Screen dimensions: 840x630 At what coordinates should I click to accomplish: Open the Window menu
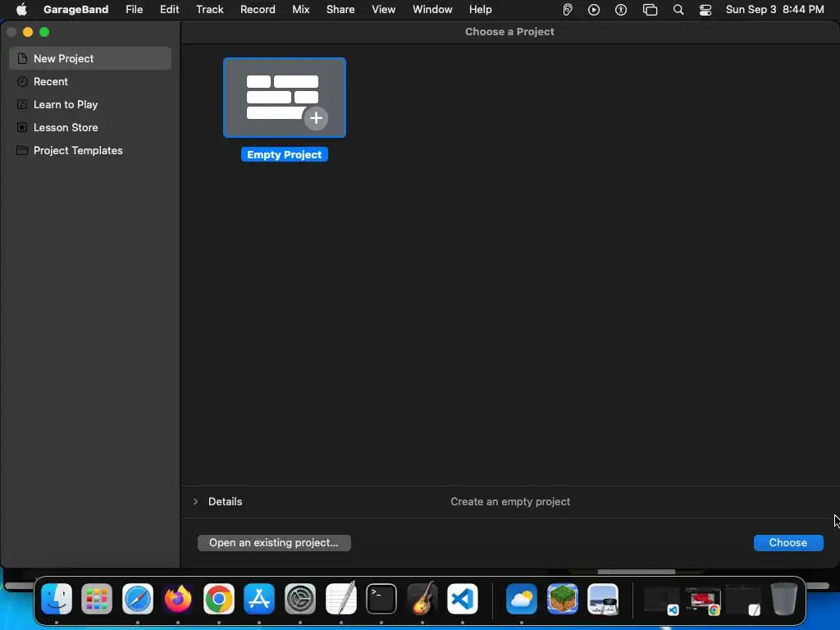click(x=432, y=10)
